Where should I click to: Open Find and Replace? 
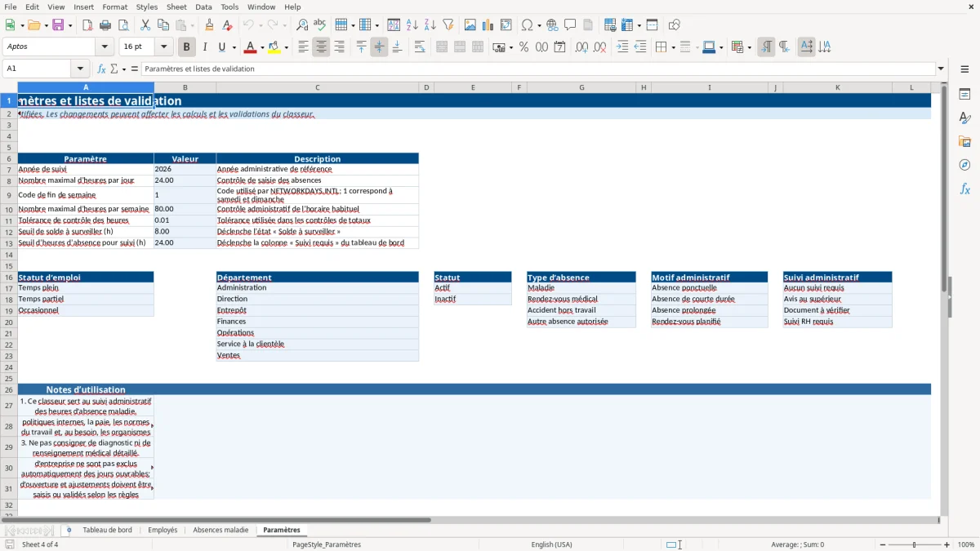pos(302,25)
